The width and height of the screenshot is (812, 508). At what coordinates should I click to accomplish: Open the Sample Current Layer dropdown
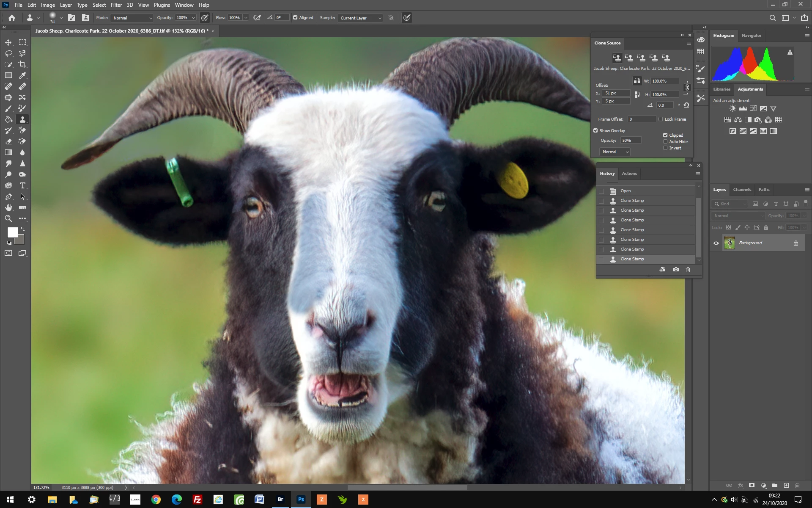point(360,18)
